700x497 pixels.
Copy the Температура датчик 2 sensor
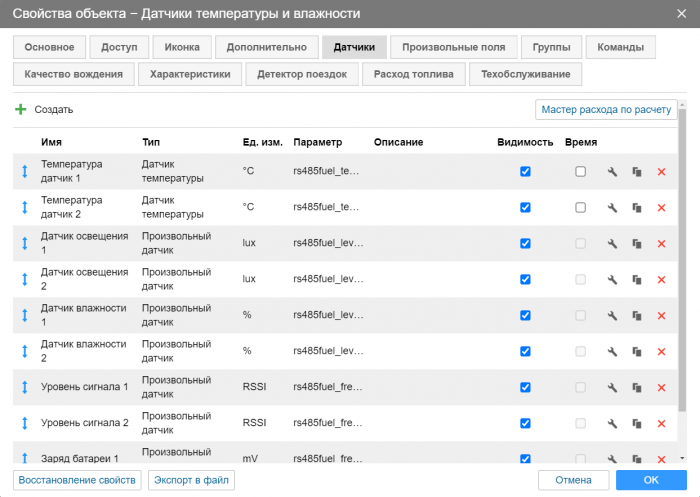click(x=636, y=208)
